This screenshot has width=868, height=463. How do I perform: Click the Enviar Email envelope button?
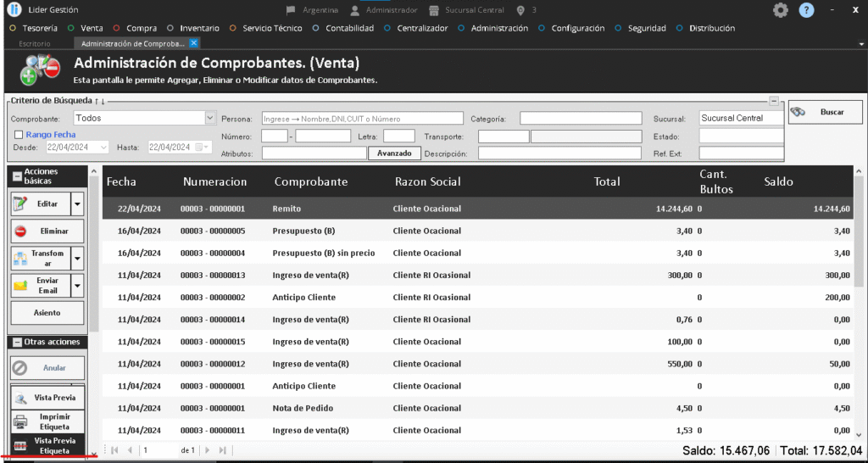[x=40, y=286]
